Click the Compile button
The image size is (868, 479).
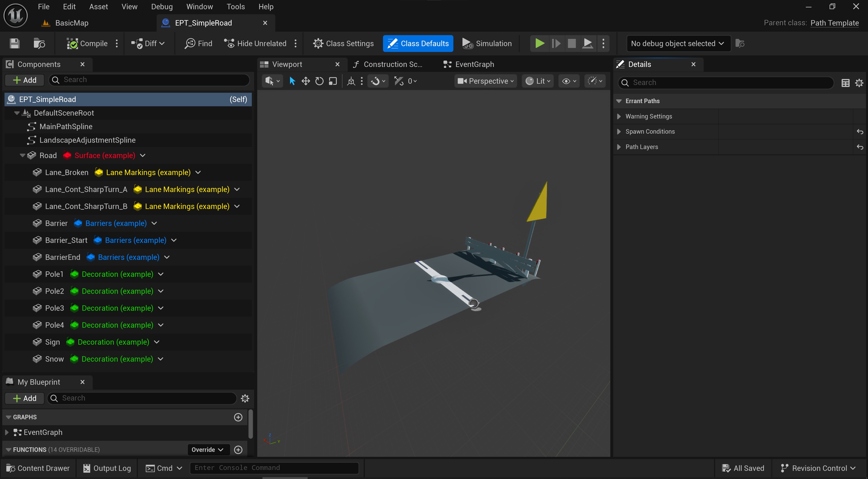87,43
